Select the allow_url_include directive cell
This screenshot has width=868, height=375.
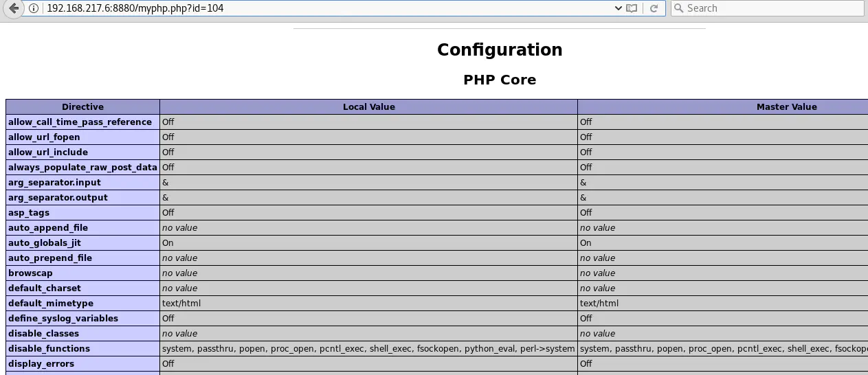(x=82, y=152)
